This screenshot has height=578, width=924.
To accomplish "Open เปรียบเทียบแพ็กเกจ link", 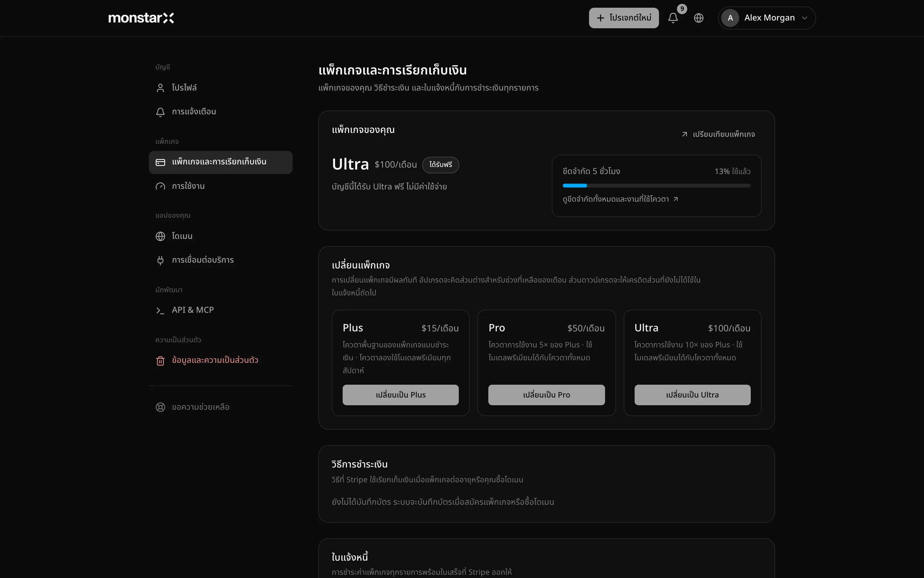I will click(x=718, y=134).
